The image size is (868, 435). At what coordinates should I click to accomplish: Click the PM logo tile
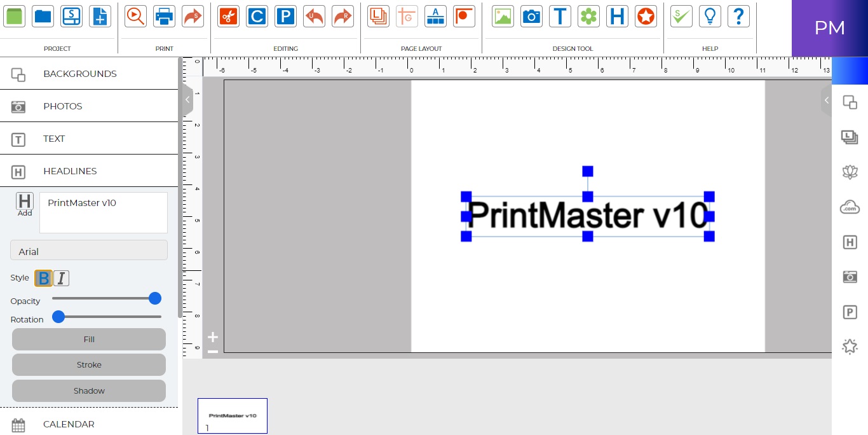(x=830, y=28)
